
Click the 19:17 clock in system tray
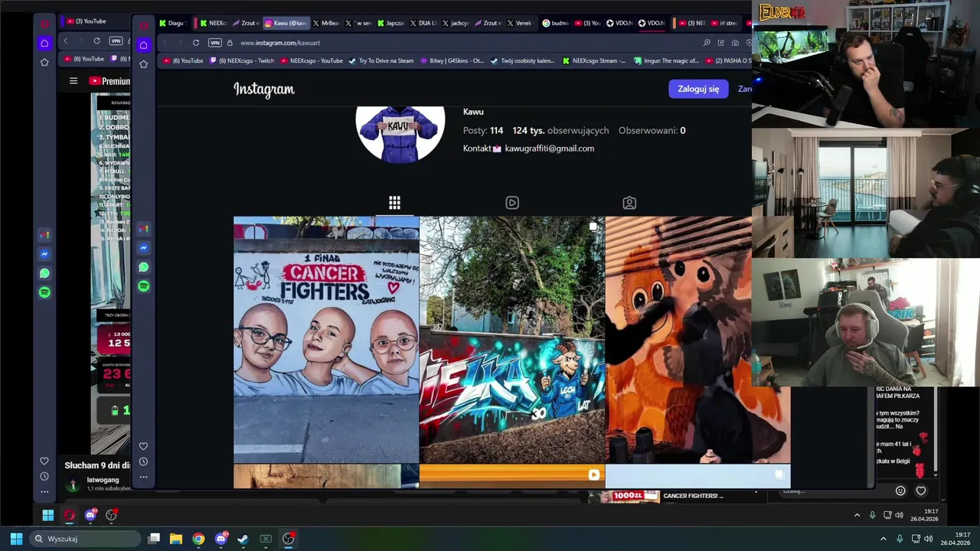[955, 539]
